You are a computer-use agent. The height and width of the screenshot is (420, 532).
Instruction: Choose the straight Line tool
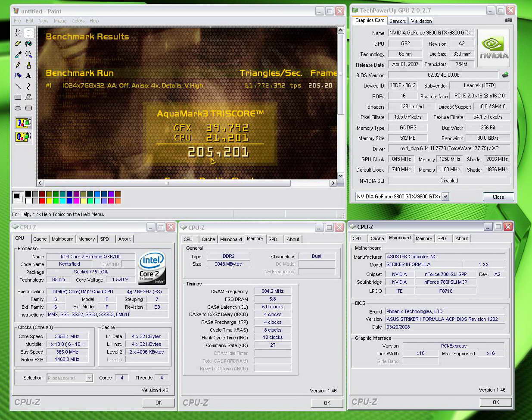point(18,87)
